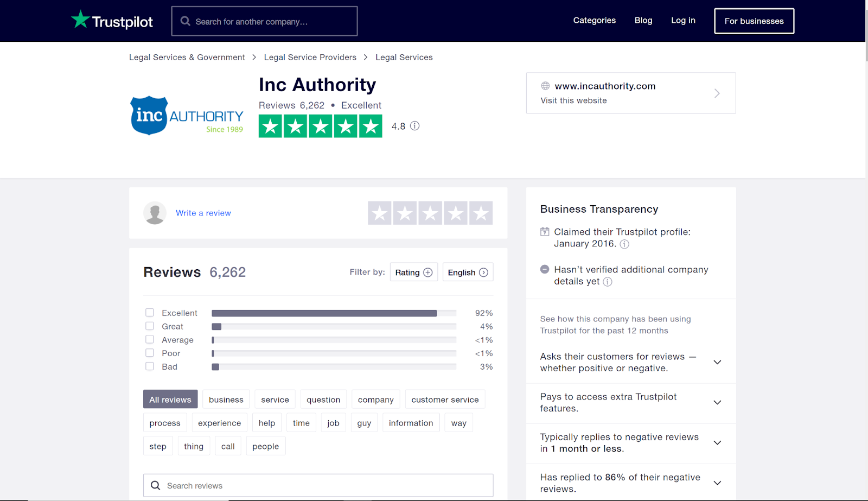Open Legal Service Providers breadcrumb
The width and height of the screenshot is (868, 501).
[x=310, y=58]
